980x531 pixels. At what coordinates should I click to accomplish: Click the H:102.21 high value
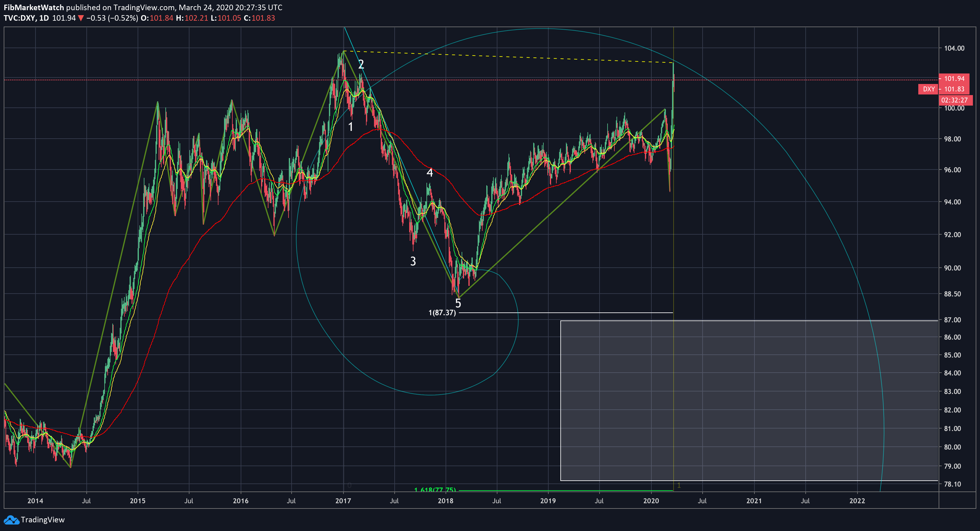pos(192,18)
